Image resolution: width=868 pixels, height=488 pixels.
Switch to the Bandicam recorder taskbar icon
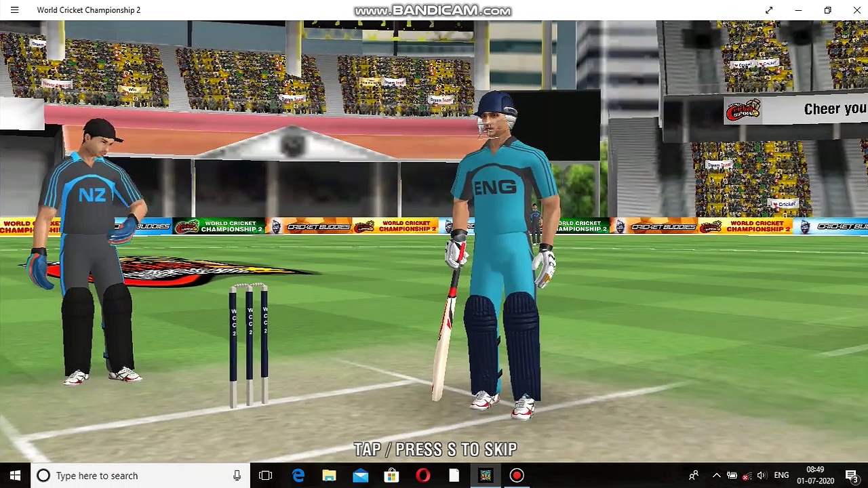coord(517,475)
